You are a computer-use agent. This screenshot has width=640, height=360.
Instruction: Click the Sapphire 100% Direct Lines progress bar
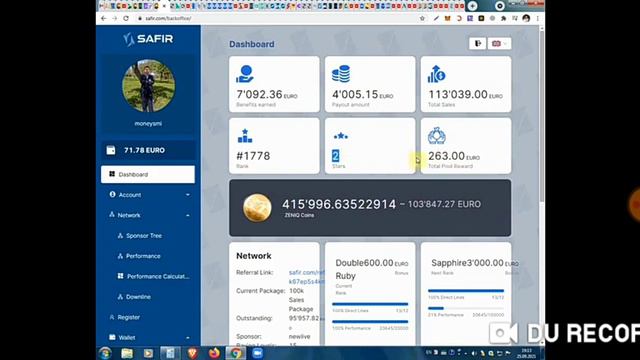(466, 291)
